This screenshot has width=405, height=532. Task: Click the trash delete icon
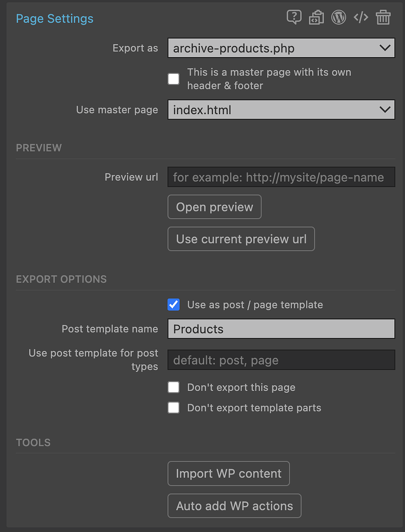pos(383,18)
